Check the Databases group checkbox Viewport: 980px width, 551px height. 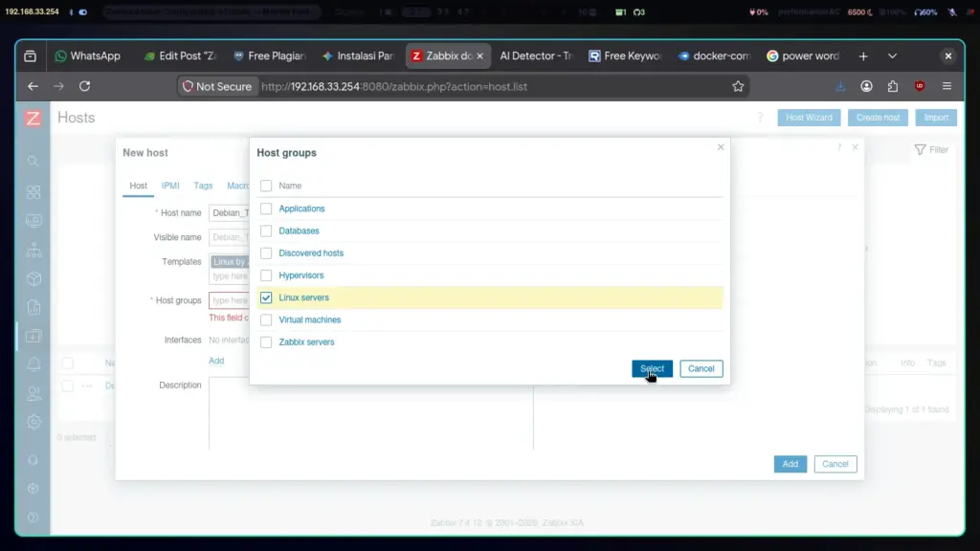tap(266, 231)
